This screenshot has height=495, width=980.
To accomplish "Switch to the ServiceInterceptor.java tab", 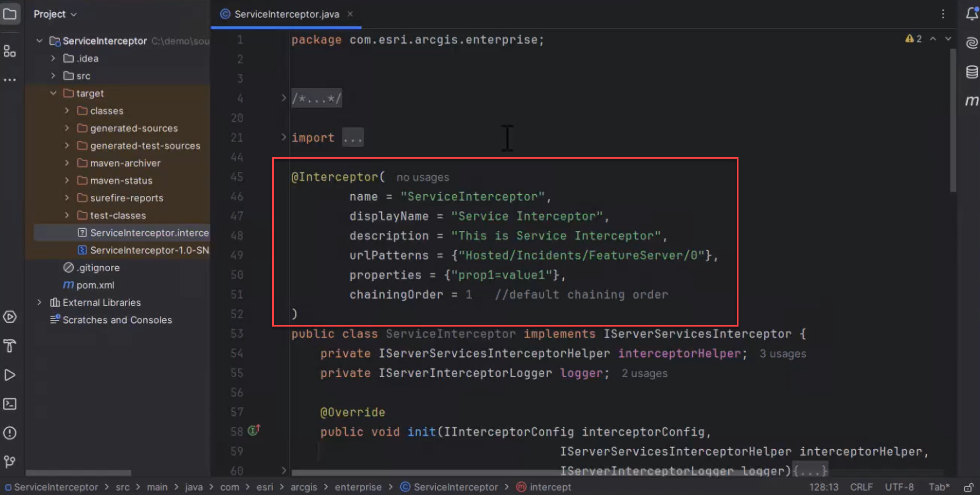I will point(285,14).
